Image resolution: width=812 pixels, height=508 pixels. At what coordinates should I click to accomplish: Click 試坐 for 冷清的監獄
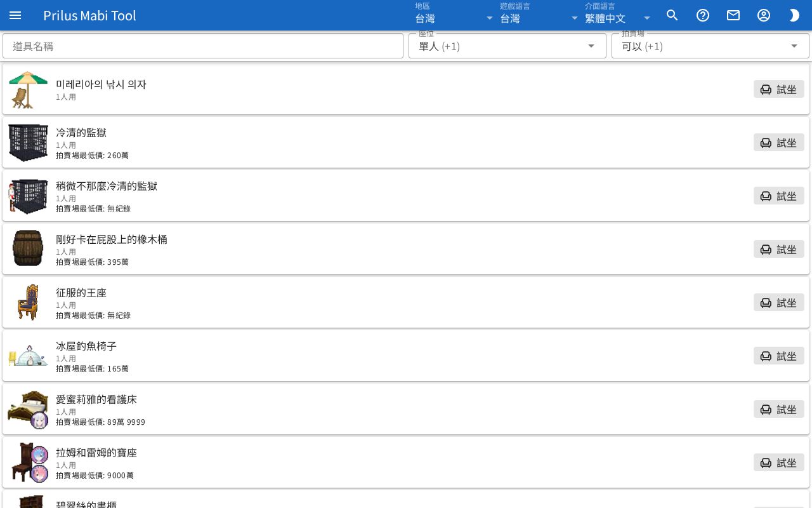point(779,142)
